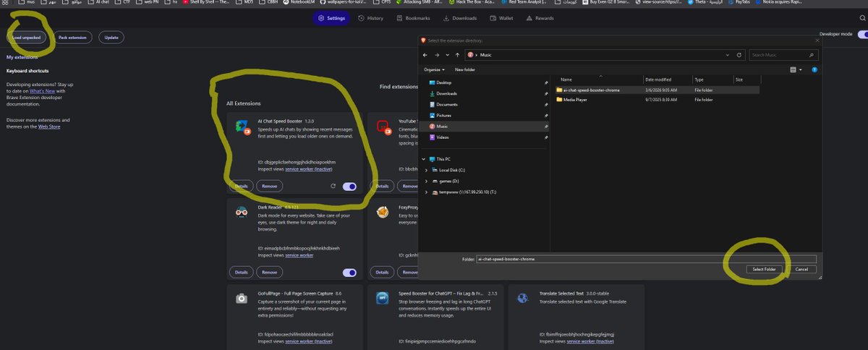Disable the AI Chat Speed Booster extension

tap(349, 186)
